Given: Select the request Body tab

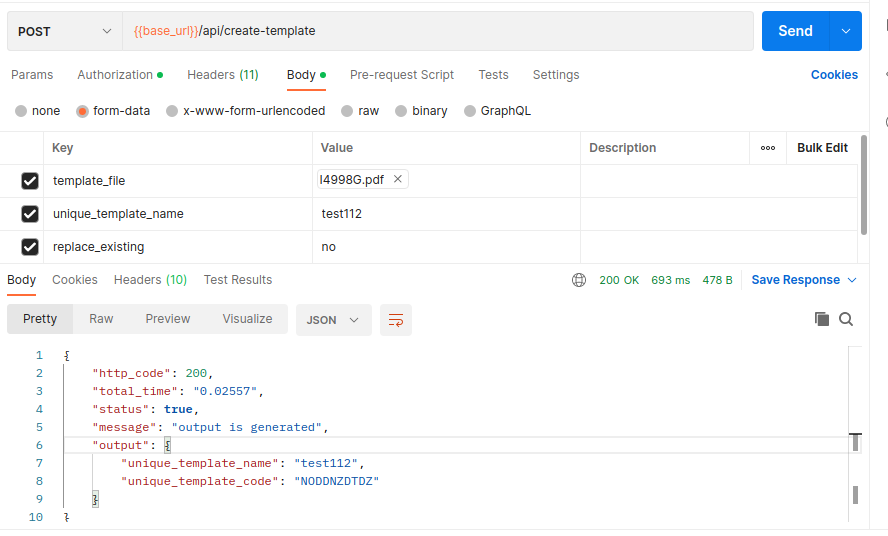Looking at the screenshot, I should click(x=306, y=75).
